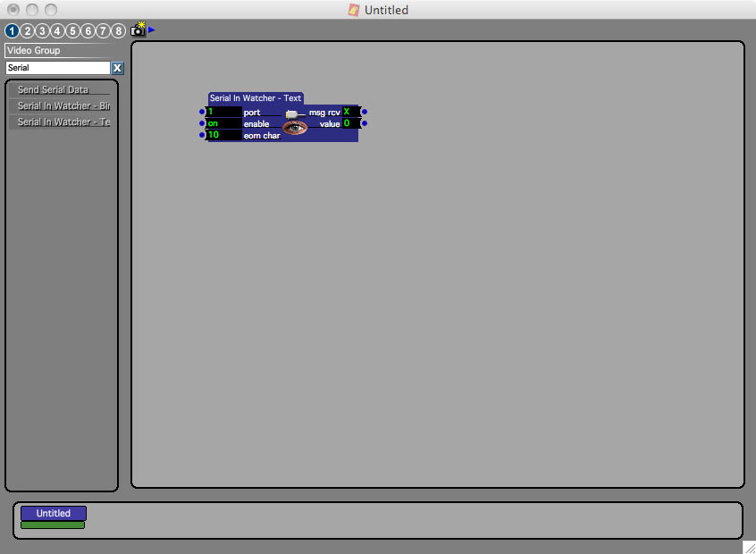Click the blue recall snapshot arrow
Screen dimensions: 756x554
(152, 29)
